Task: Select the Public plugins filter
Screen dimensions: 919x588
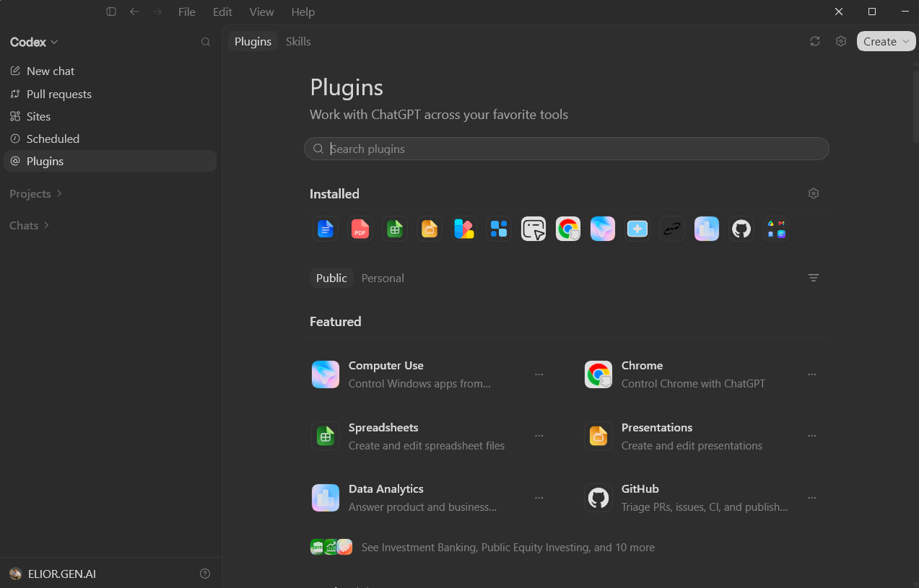Action: [331, 278]
